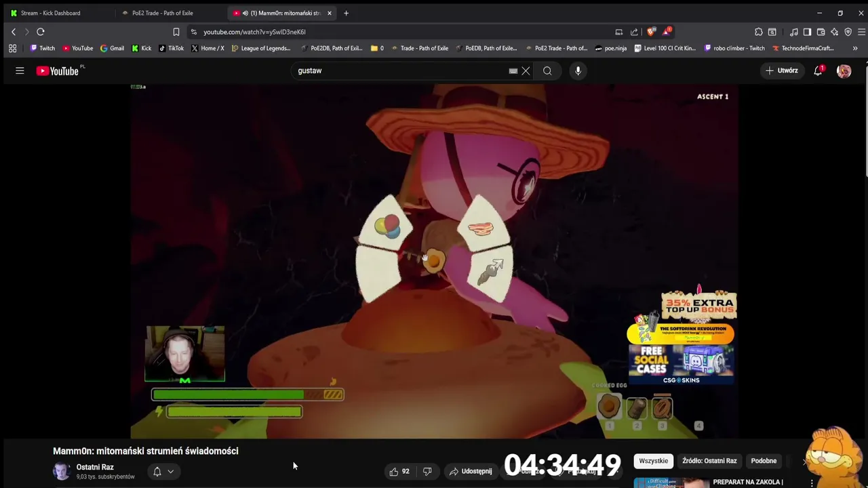Select the Źródło: Ostatni Raz filter chip
868x488 pixels.
(709, 461)
